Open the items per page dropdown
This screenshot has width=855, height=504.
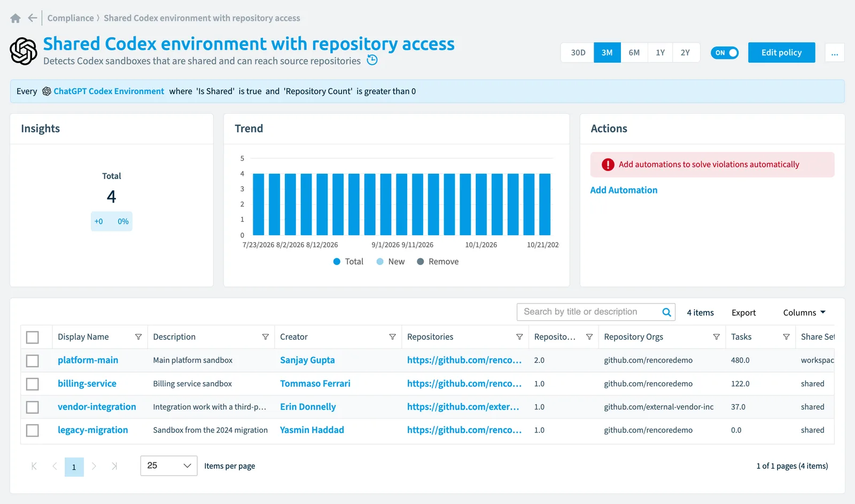169,466
